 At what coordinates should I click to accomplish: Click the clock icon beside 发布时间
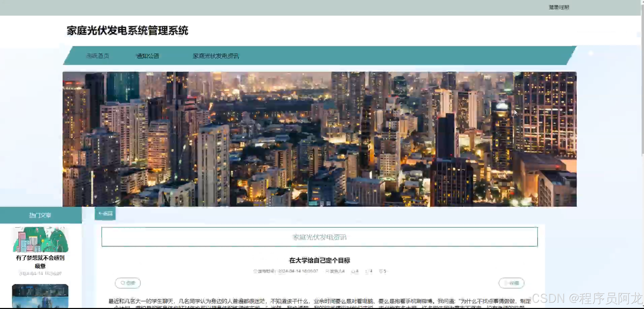pyautogui.click(x=255, y=271)
